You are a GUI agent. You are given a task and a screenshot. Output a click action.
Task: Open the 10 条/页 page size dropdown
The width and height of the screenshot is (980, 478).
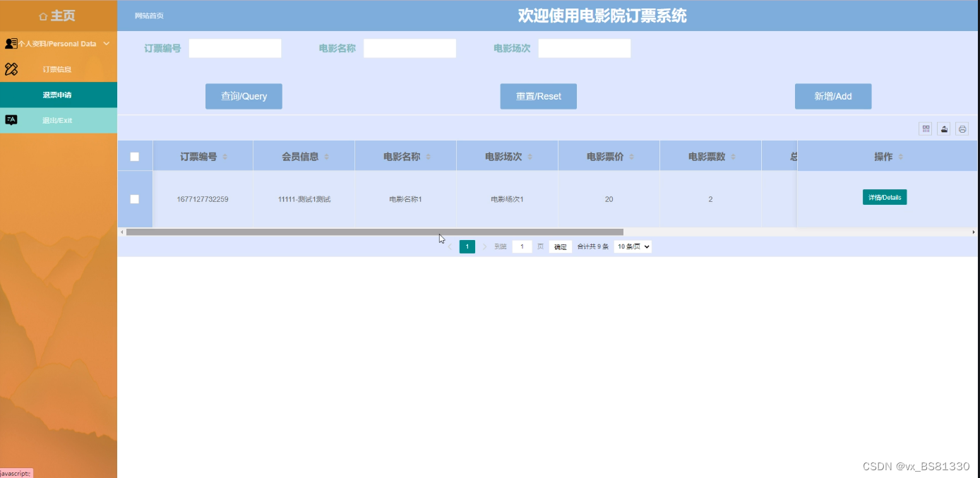click(x=633, y=246)
